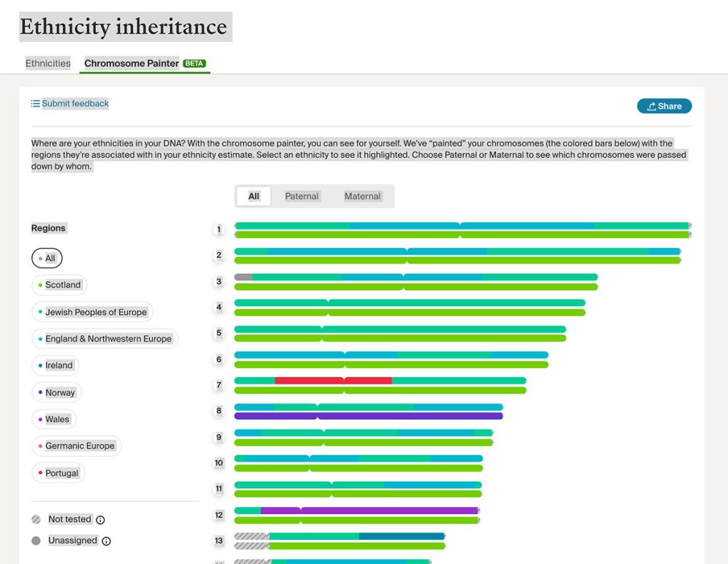Viewport: 728px width, 564px height.
Task: Click the list icon beside Submit feedback
Action: point(34,103)
